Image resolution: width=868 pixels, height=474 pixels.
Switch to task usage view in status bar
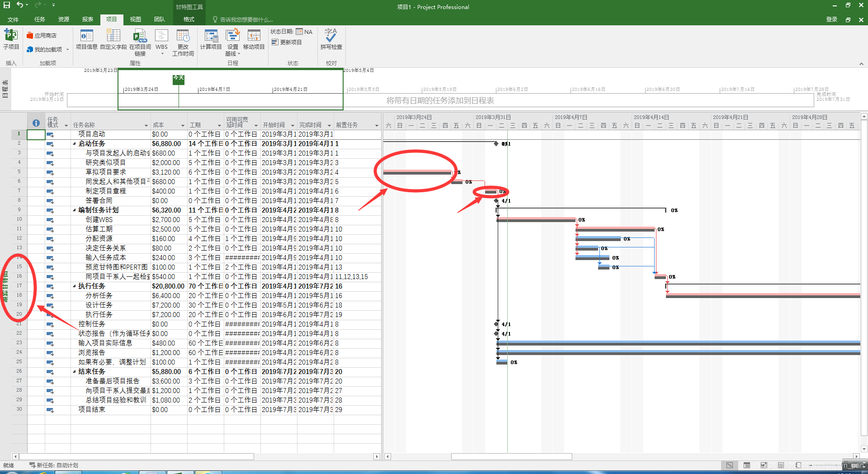[x=747, y=465]
